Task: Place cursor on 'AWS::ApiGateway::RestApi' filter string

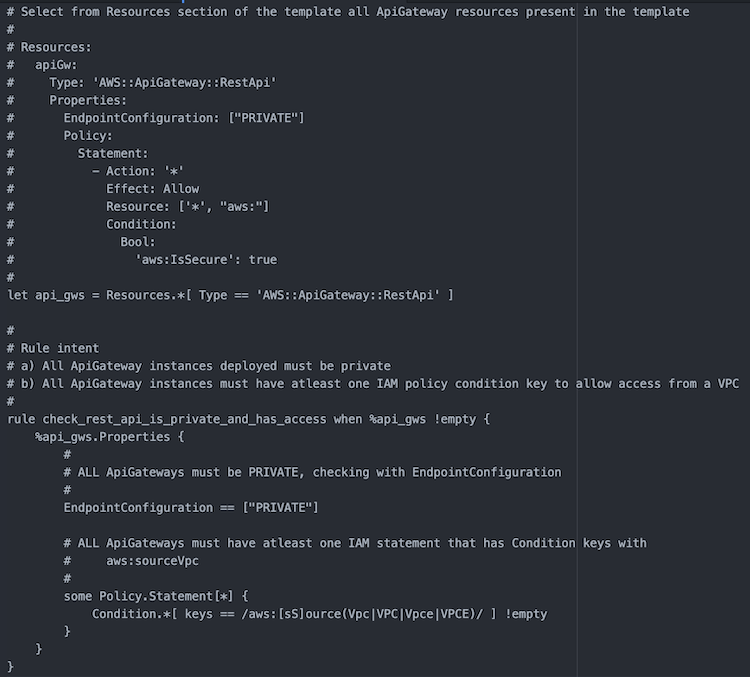Action: pyautogui.click(x=347, y=295)
